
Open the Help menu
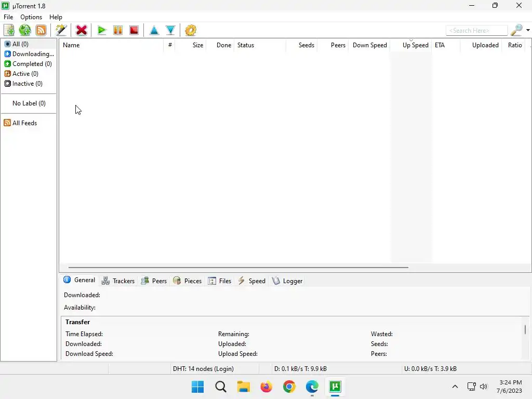click(x=56, y=17)
